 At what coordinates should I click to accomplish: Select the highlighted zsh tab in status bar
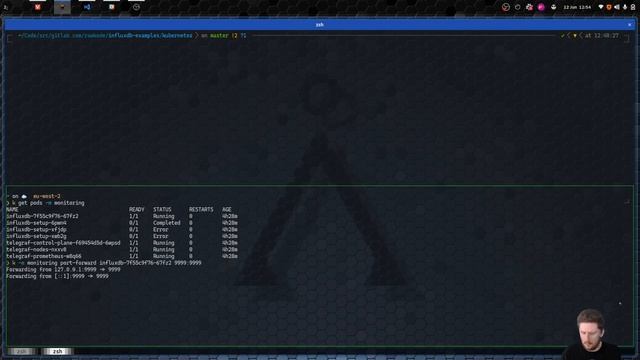(x=58, y=351)
